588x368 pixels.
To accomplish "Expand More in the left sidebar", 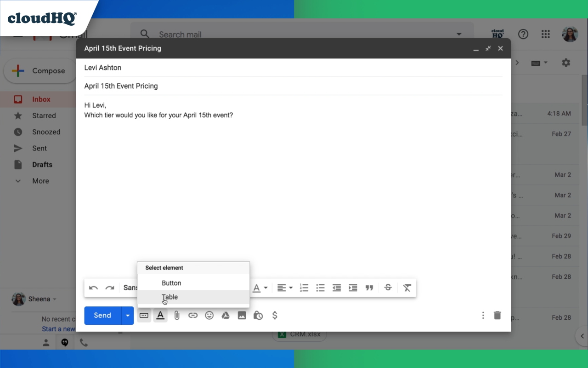I will 40,181.
